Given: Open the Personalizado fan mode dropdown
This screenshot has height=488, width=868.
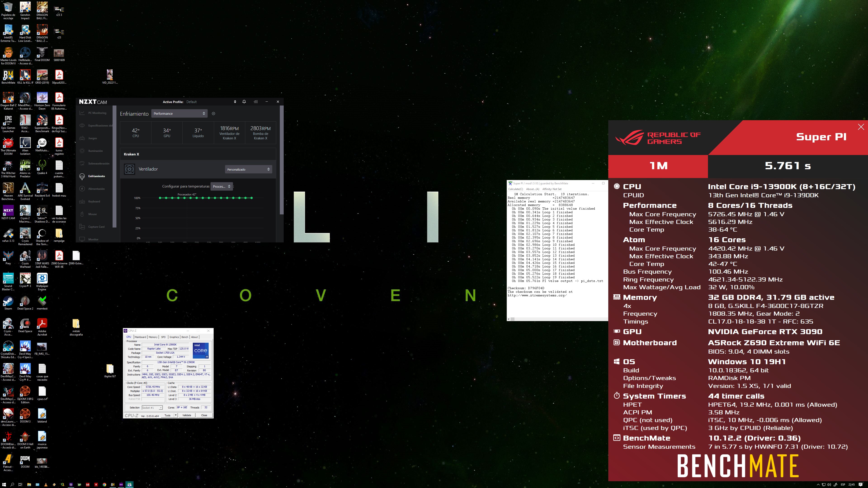Looking at the screenshot, I should [248, 169].
